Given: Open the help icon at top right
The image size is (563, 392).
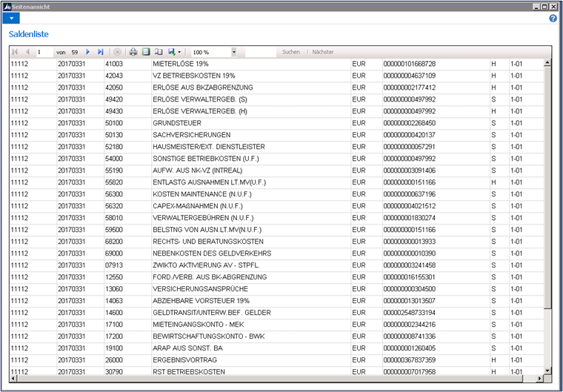Looking at the screenshot, I should [x=553, y=18].
